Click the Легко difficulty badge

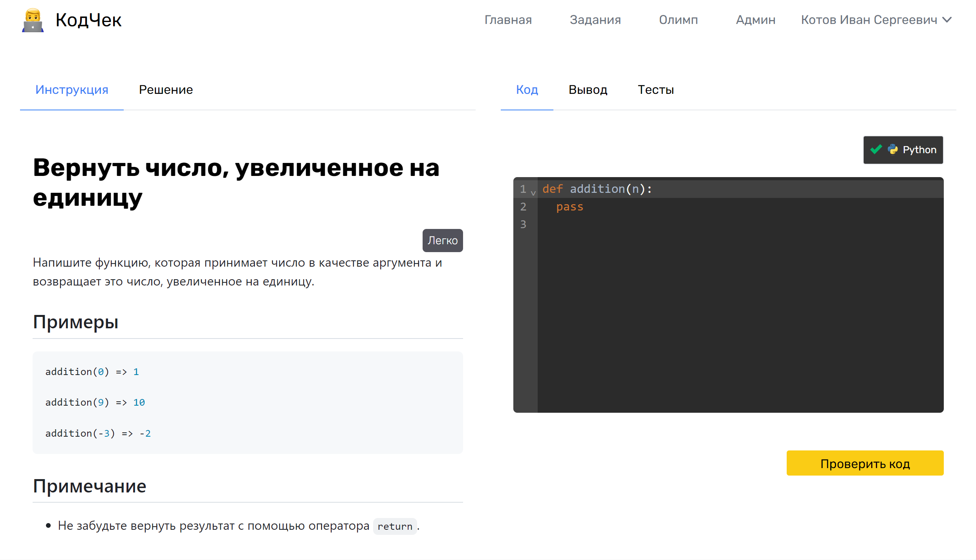tap(442, 240)
